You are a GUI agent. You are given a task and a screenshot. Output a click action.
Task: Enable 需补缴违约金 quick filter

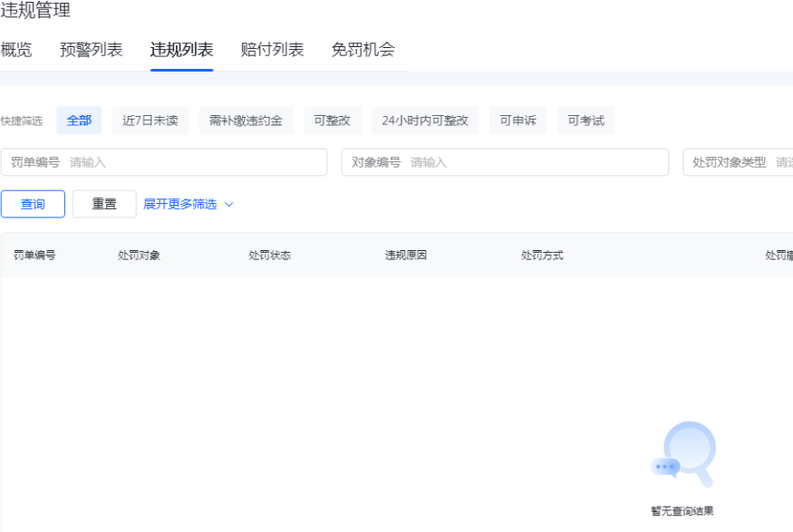pyautogui.click(x=246, y=121)
